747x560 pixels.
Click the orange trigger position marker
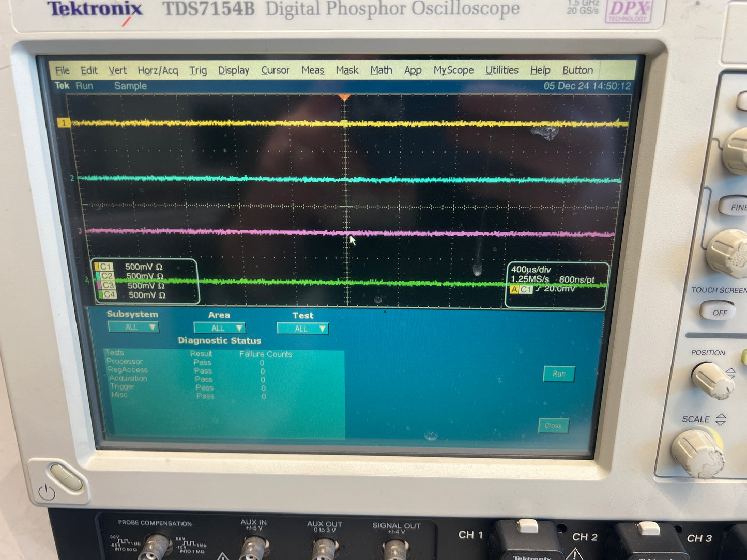pos(345,97)
